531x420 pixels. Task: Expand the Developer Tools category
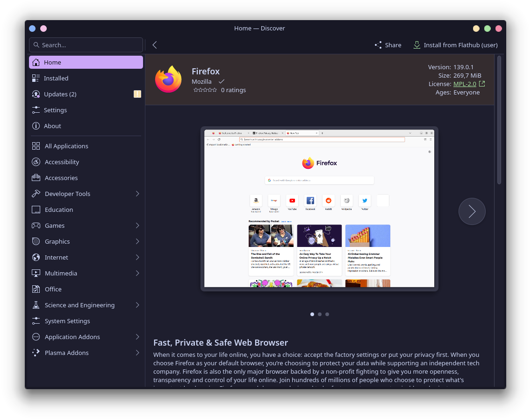(x=137, y=194)
